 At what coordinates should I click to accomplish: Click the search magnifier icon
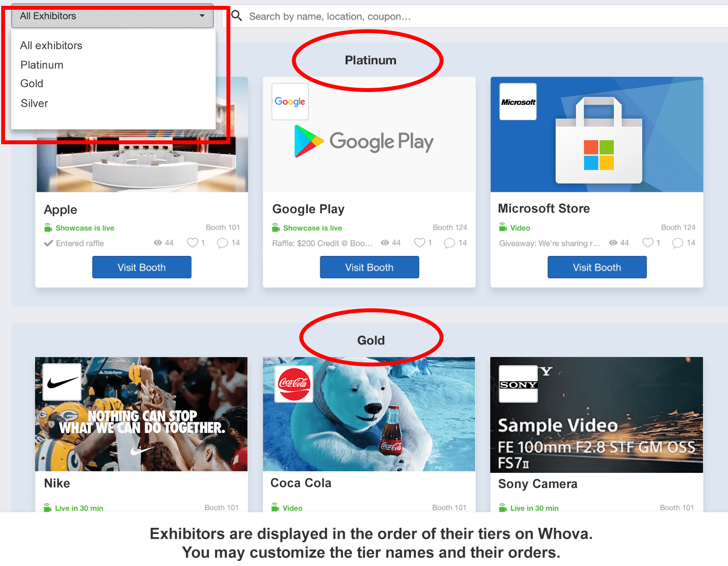[237, 16]
